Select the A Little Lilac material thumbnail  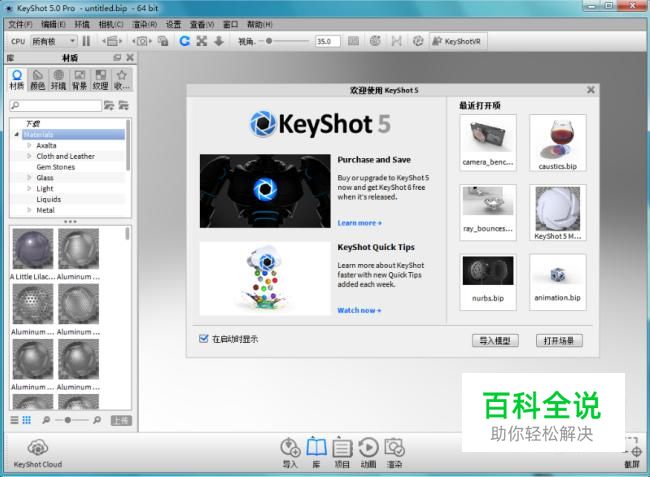33,249
